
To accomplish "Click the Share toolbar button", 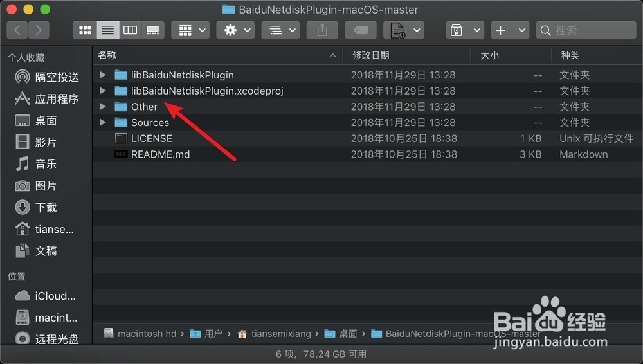I will (x=322, y=30).
